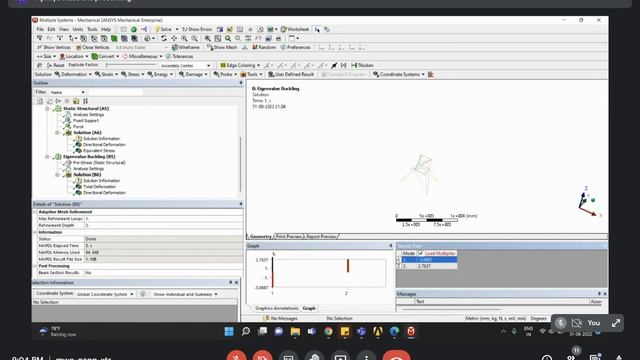This screenshot has width=640, height=360.
Task: Click the print icon in toolbar
Action: tap(278, 38)
